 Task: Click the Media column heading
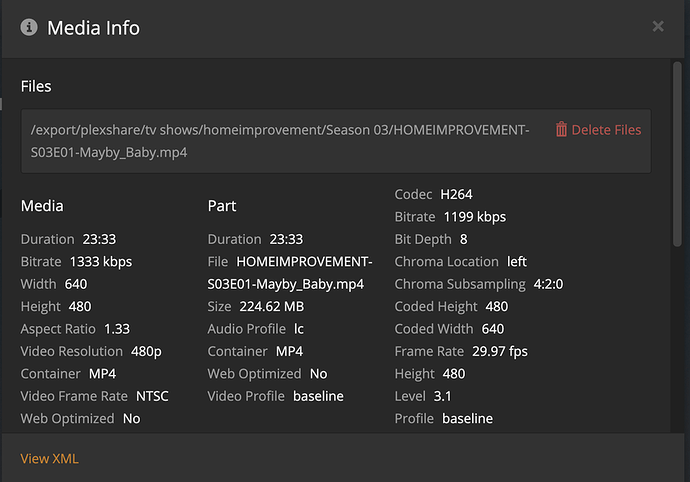(x=42, y=206)
